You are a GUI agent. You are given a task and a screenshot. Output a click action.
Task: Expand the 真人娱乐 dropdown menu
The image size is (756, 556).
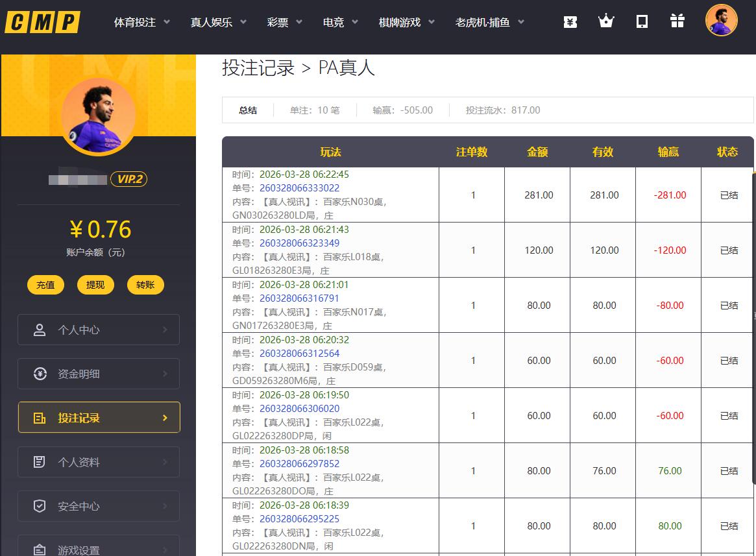pos(218,22)
